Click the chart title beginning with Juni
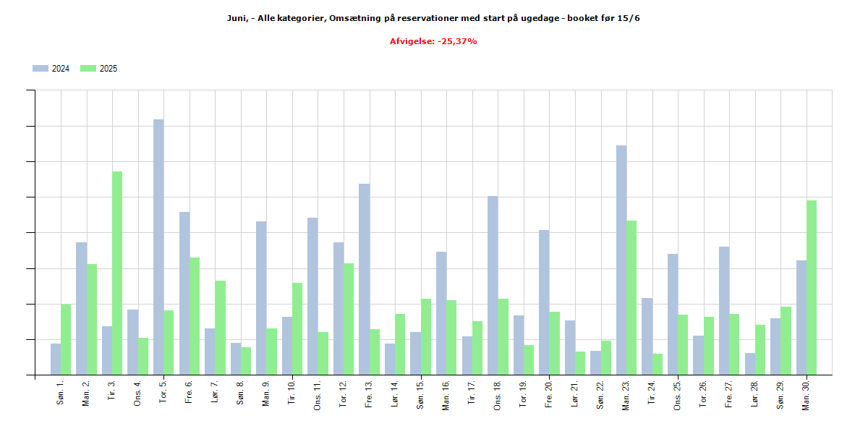This screenshot has width=868, height=434. [433, 18]
